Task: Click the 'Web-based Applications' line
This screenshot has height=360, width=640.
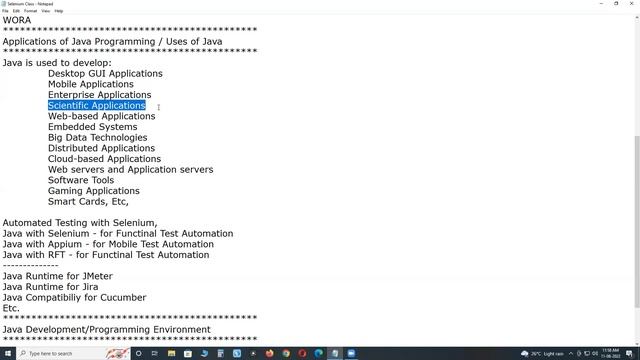Action: [102, 116]
